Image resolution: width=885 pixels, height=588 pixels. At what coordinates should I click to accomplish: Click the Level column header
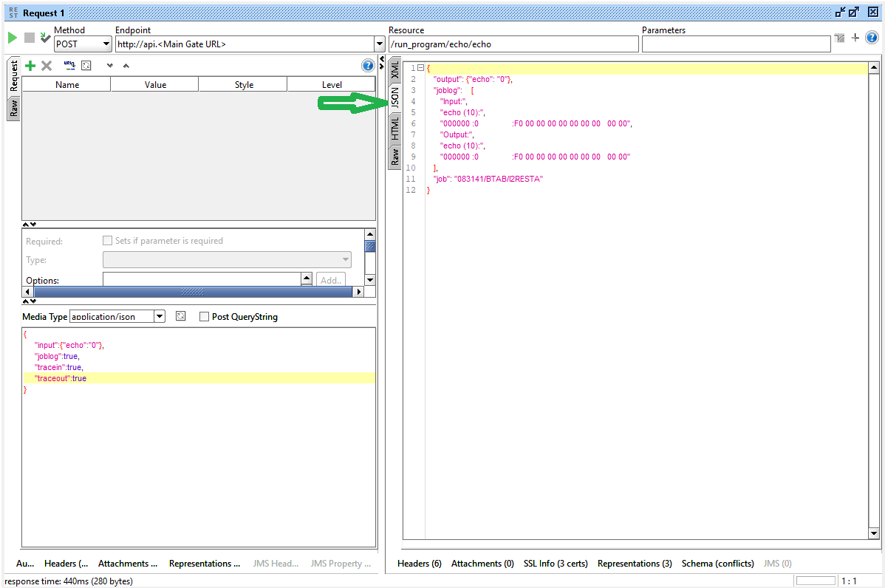[331, 85]
